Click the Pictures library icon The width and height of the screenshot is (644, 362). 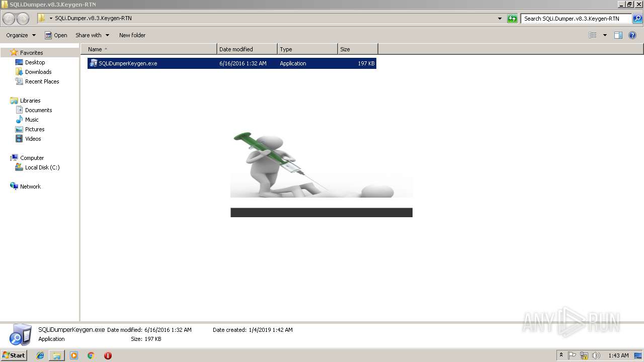19,129
